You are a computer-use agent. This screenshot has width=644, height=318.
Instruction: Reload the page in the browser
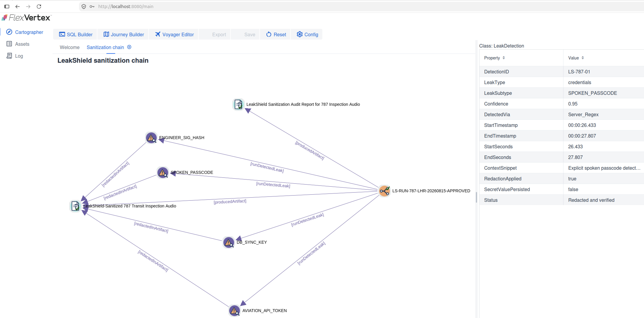click(x=39, y=7)
